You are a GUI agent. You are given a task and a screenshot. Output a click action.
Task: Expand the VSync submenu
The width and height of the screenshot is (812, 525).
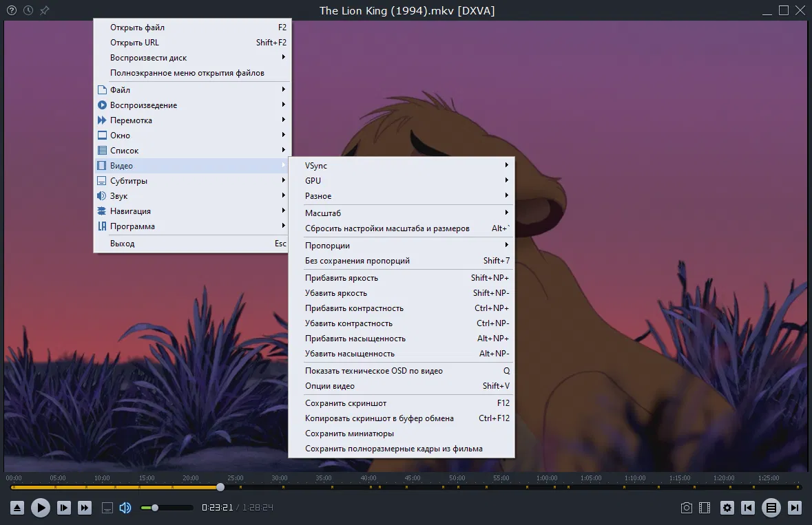tap(402, 166)
